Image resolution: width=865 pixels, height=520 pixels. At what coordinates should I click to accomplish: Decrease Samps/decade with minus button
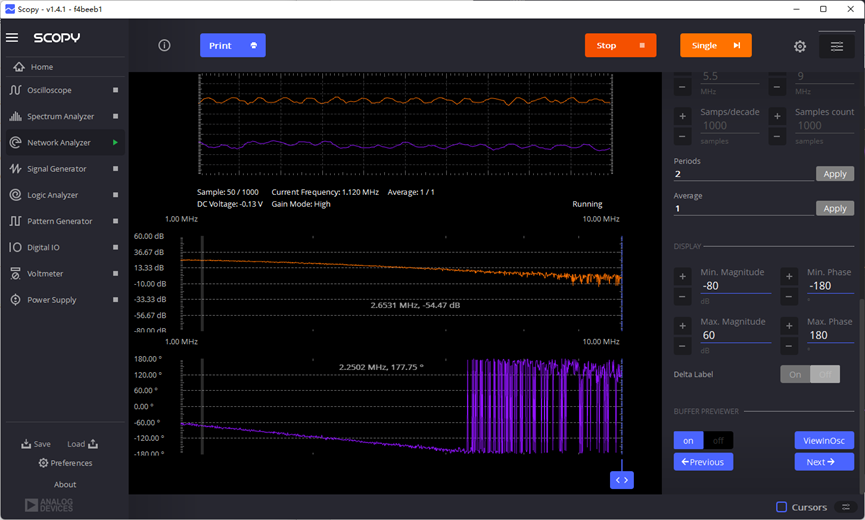click(x=682, y=136)
